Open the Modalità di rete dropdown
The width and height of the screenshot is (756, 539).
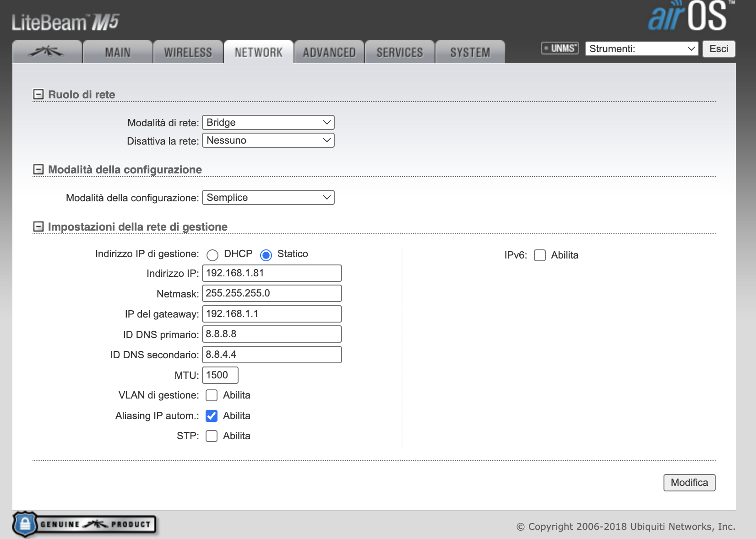coord(268,123)
